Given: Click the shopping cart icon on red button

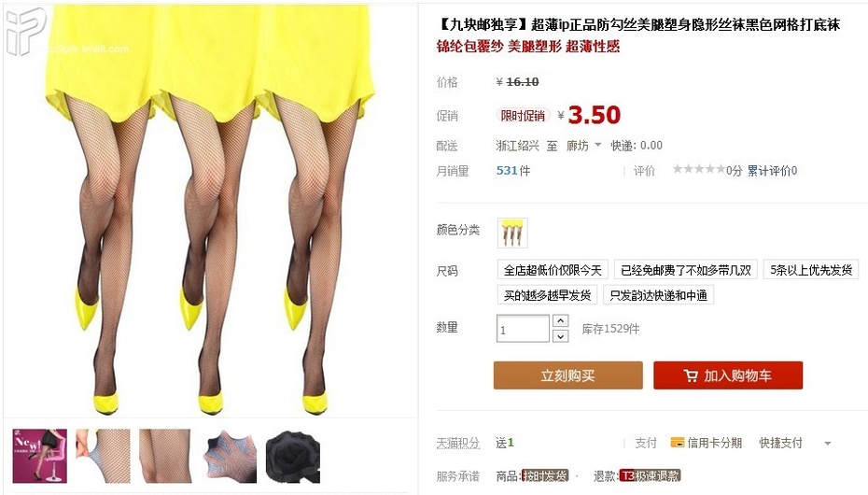Looking at the screenshot, I should click(691, 376).
